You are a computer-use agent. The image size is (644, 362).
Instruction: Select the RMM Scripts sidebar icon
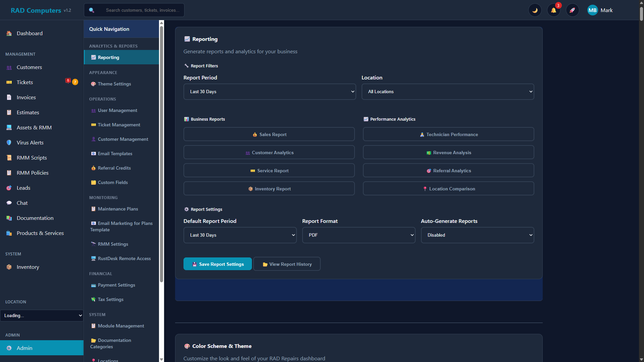(31, 158)
